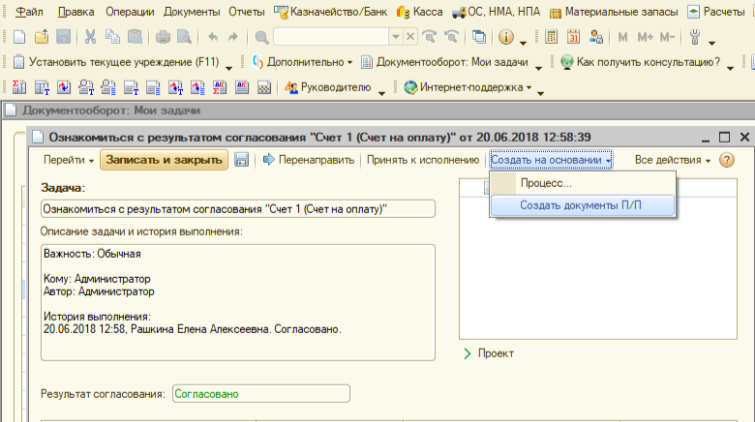Open the calendar icon in toolbar
The width and height of the screenshot is (755, 422).
[x=574, y=37]
